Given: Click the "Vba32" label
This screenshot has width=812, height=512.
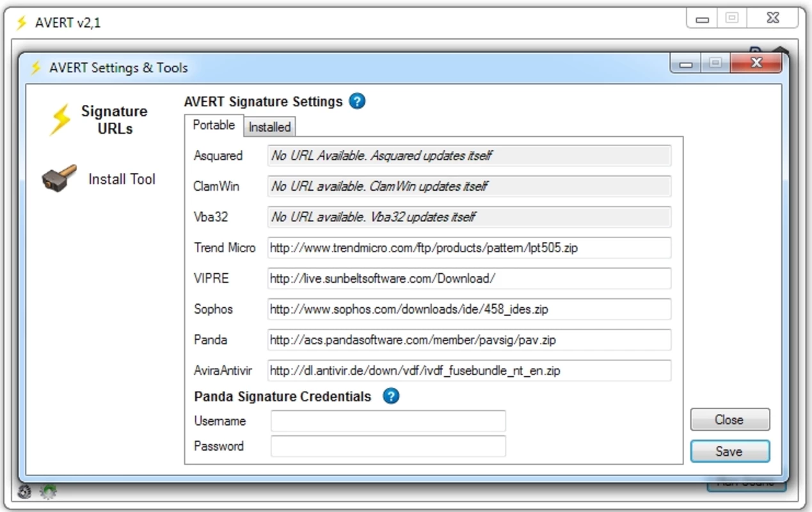Looking at the screenshot, I should tap(211, 217).
